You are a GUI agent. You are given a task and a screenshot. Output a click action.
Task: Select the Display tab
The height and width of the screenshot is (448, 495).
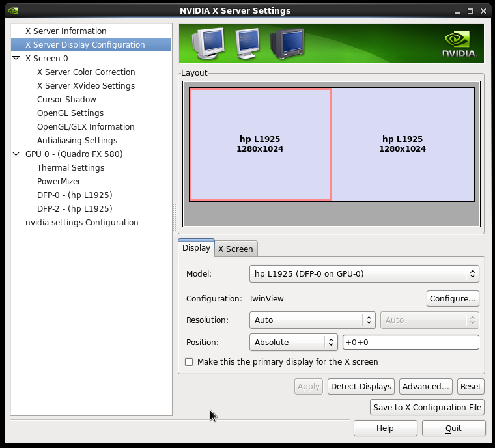pyautogui.click(x=196, y=248)
